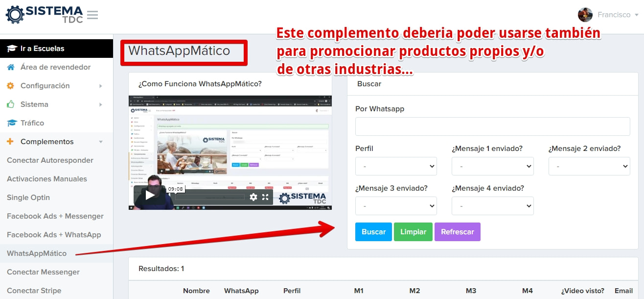
Task: Open ¿Mensaje 3 enviado? dropdown
Action: coord(396,206)
